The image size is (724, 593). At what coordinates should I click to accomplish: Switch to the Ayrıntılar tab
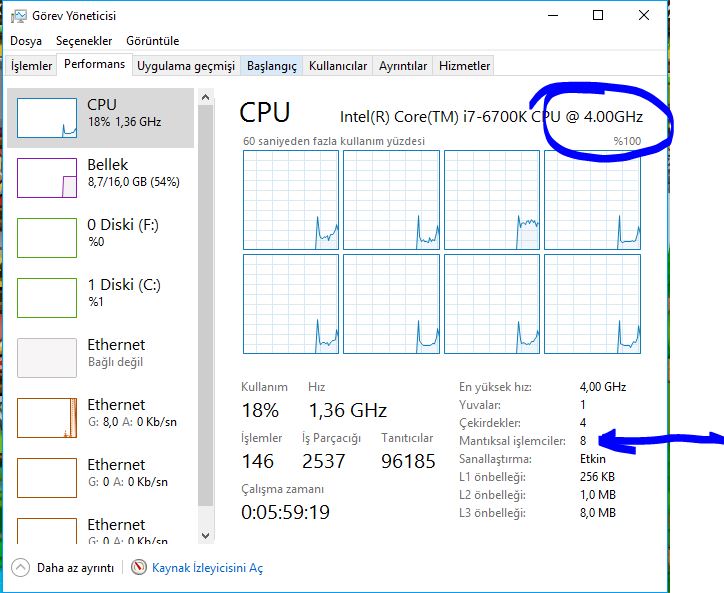403,66
